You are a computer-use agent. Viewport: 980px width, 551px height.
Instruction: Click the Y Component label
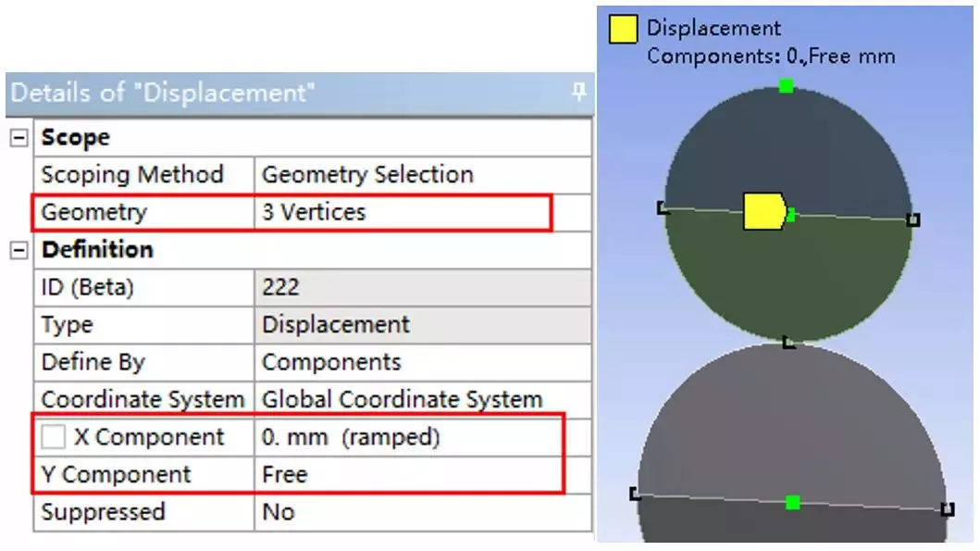(117, 474)
